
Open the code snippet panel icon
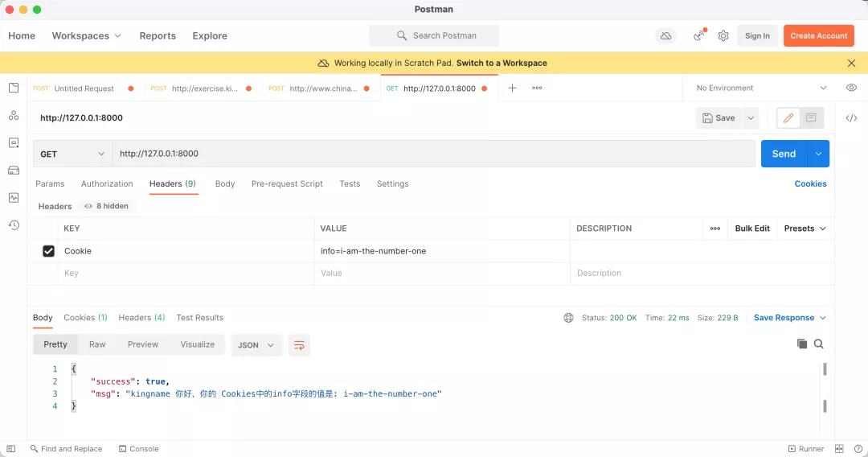[851, 118]
